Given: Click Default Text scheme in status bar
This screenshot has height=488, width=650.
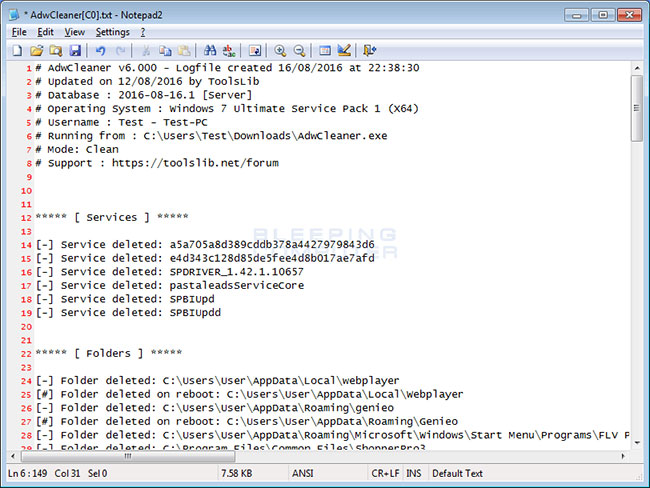Looking at the screenshot, I should [457, 473].
